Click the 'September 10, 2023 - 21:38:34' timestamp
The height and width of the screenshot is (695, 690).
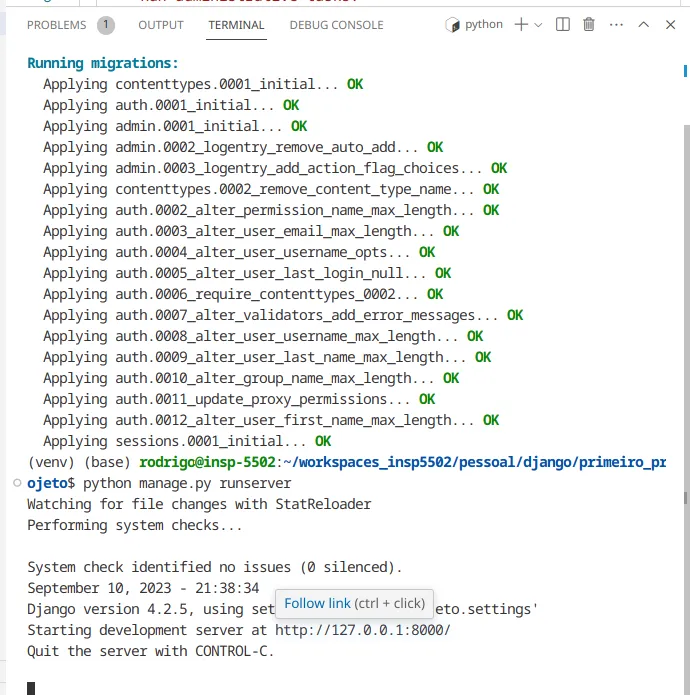pyautogui.click(x=143, y=588)
